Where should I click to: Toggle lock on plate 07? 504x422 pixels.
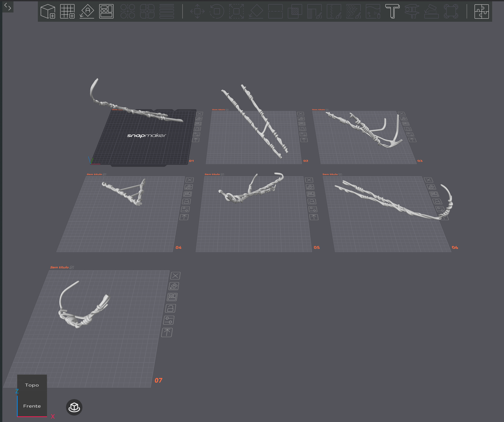point(170,308)
